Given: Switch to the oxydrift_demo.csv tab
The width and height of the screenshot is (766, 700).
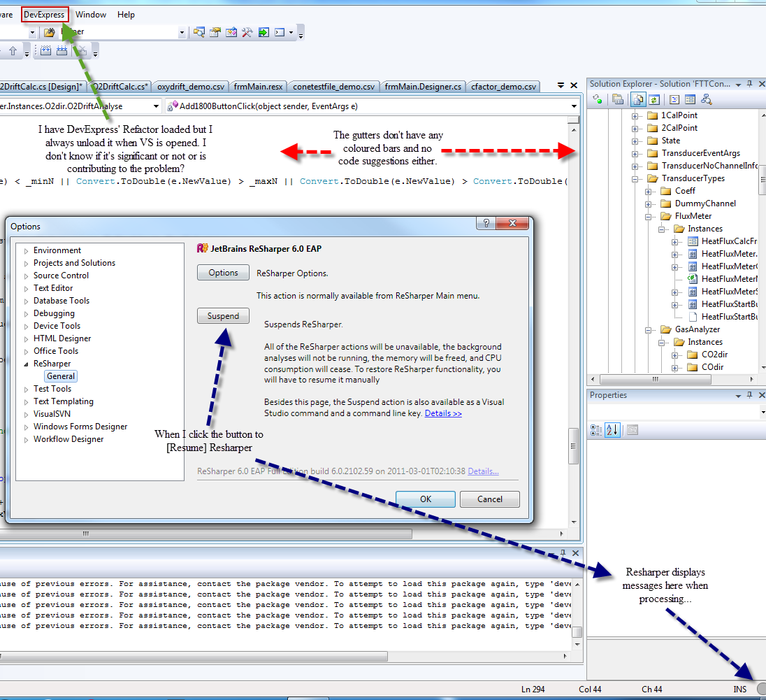Looking at the screenshot, I should tap(191, 87).
